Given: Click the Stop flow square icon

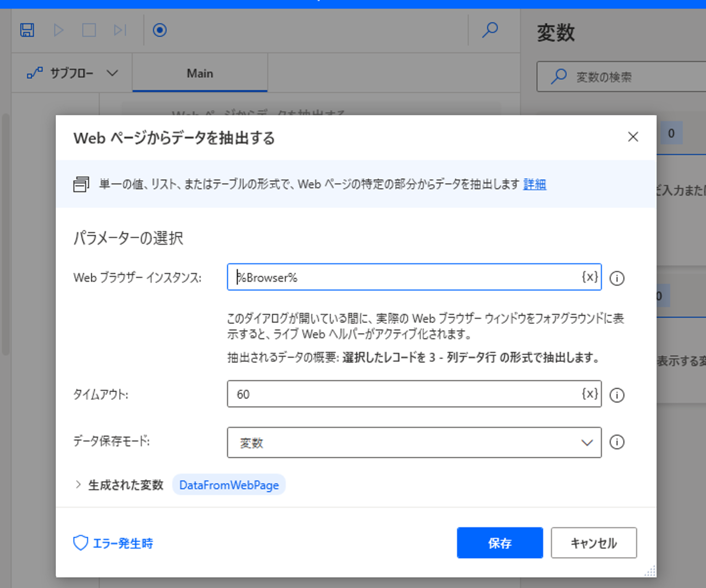Looking at the screenshot, I should pos(89,30).
